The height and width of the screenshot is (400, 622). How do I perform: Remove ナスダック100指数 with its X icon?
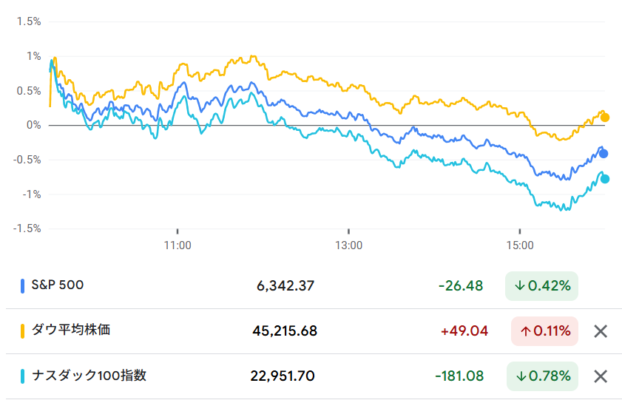point(599,376)
